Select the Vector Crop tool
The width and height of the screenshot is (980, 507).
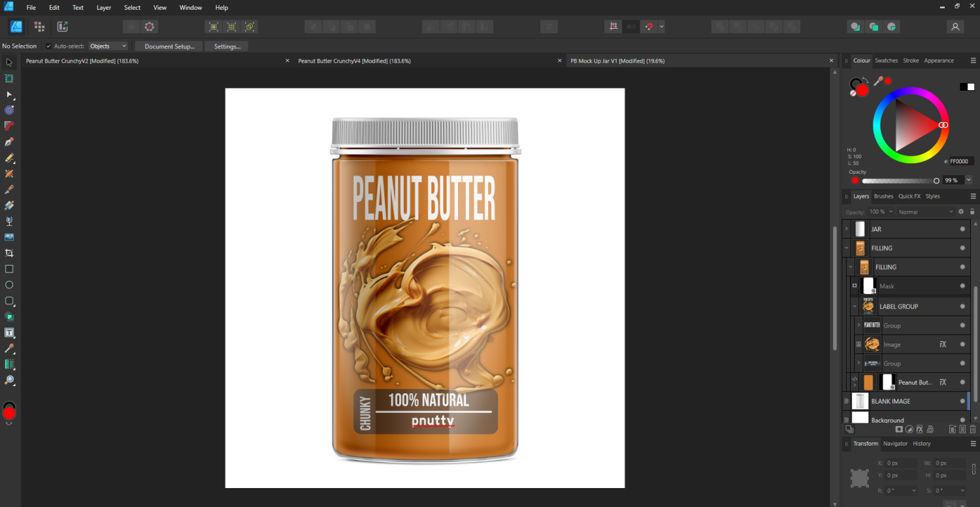coord(9,253)
